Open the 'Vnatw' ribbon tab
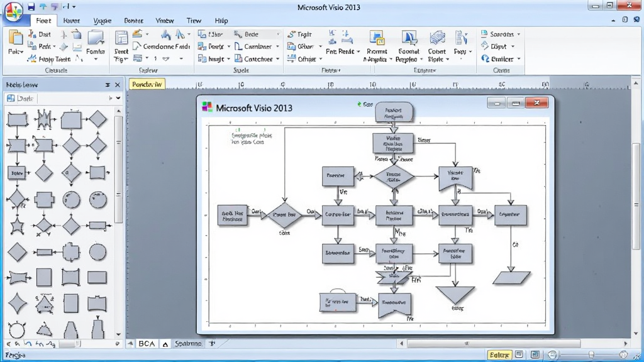This screenshot has height=362, width=644. click(x=164, y=21)
